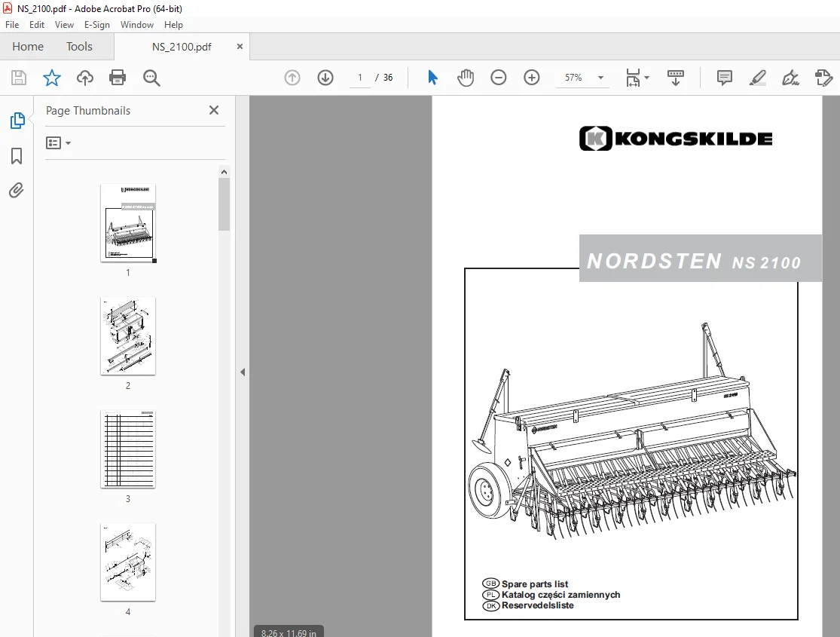840x637 pixels.
Task: Select page 4 thumbnail
Action: point(128,562)
